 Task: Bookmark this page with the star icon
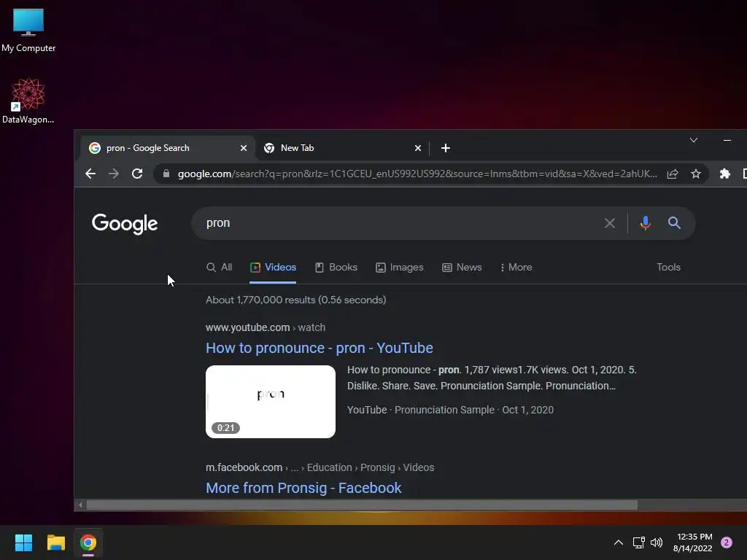[x=696, y=174]
